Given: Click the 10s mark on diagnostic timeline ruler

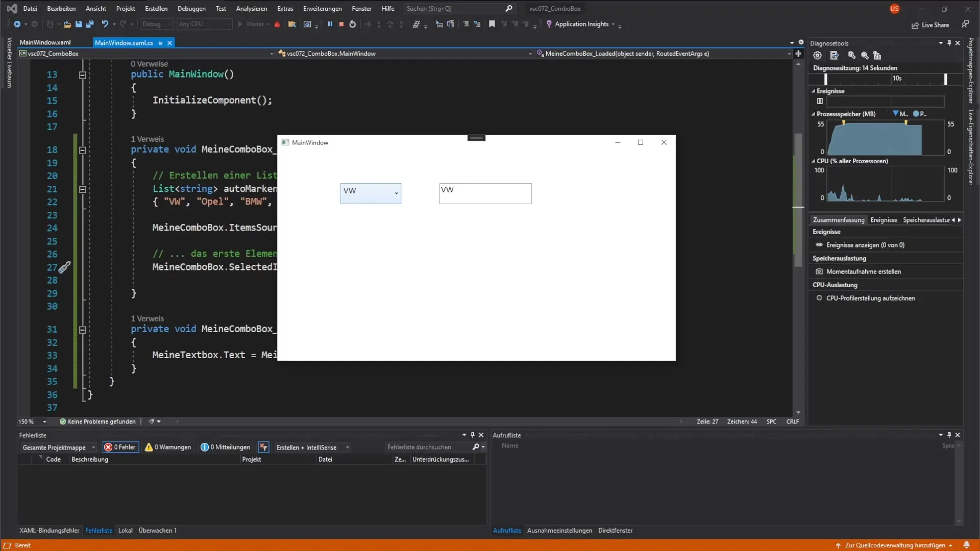Looking at the screenshot, I should [x=897, y=79].
